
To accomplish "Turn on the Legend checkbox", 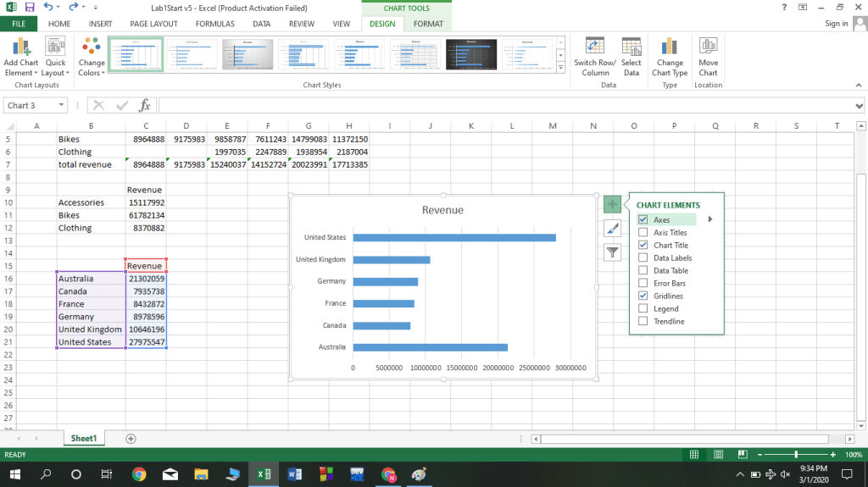I will click(643, 308).
